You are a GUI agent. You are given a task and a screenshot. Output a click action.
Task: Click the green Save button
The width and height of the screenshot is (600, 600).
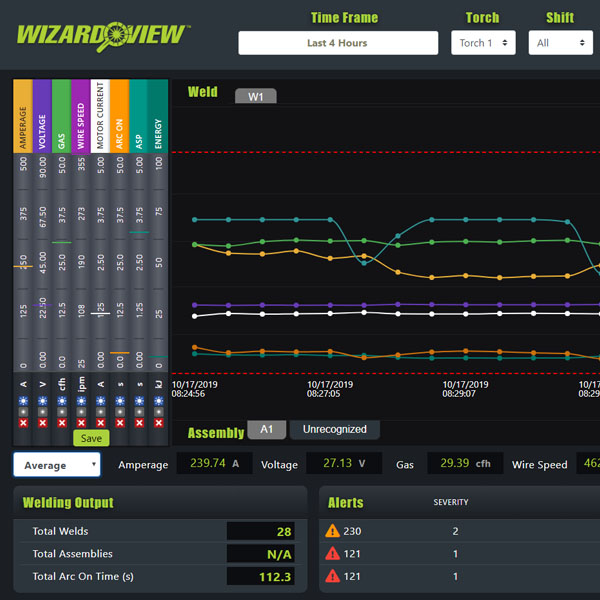(x=91, y=438)
